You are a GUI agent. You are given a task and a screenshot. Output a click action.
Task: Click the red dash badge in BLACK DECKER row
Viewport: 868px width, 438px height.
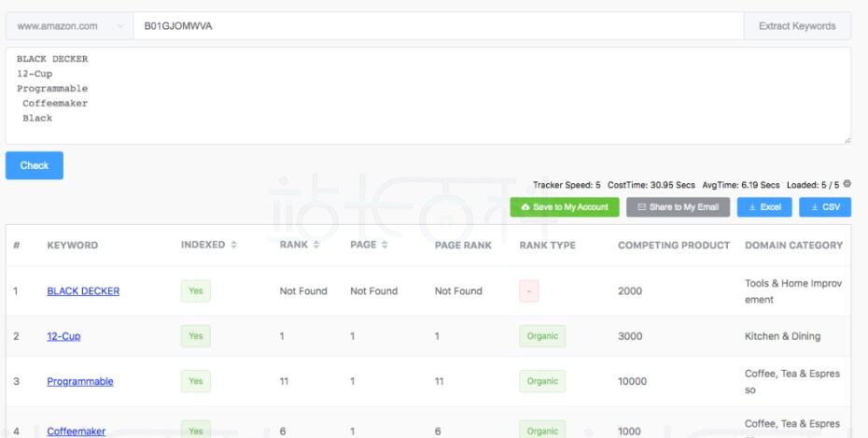(x=528, y=291)
